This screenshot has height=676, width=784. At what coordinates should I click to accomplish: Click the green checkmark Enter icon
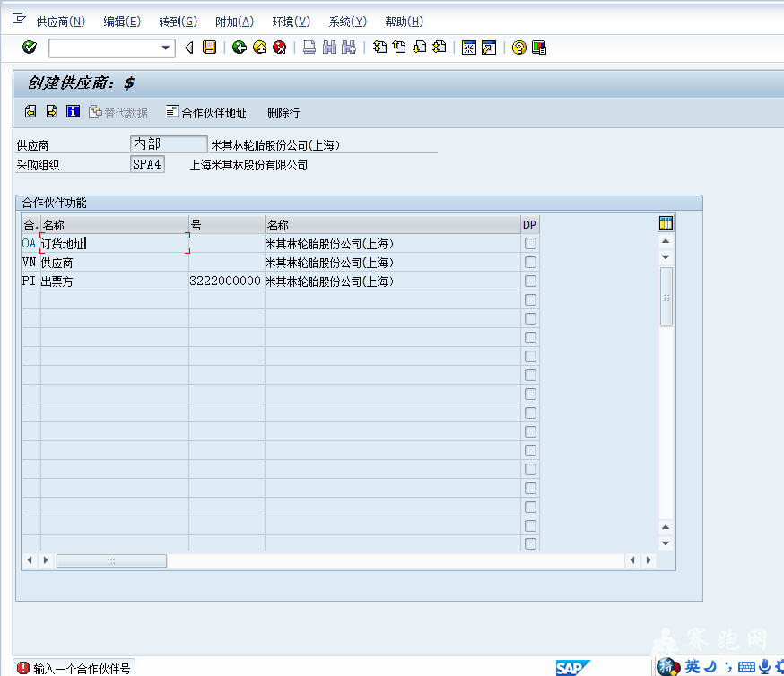(30, 48)
